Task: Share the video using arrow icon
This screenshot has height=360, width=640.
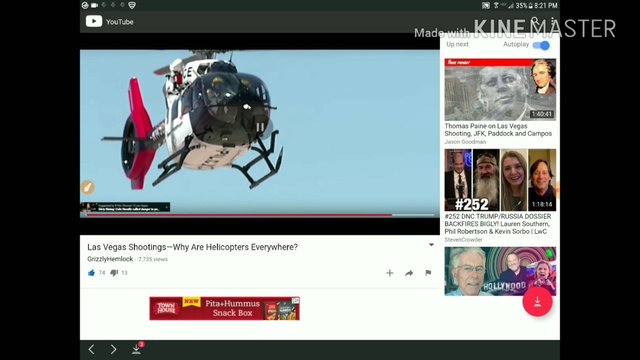Action: [x=409, y=273]
